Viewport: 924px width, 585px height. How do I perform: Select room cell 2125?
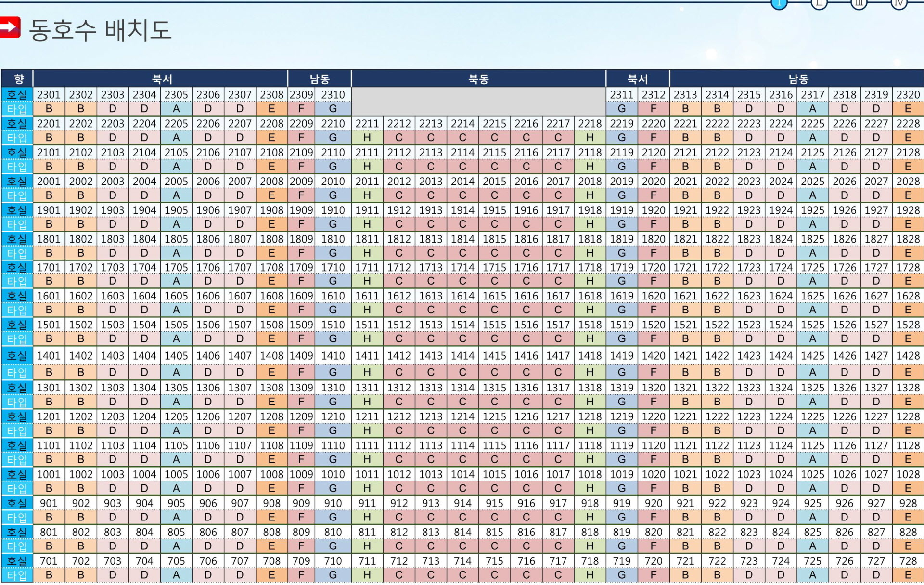click(812, 153)
